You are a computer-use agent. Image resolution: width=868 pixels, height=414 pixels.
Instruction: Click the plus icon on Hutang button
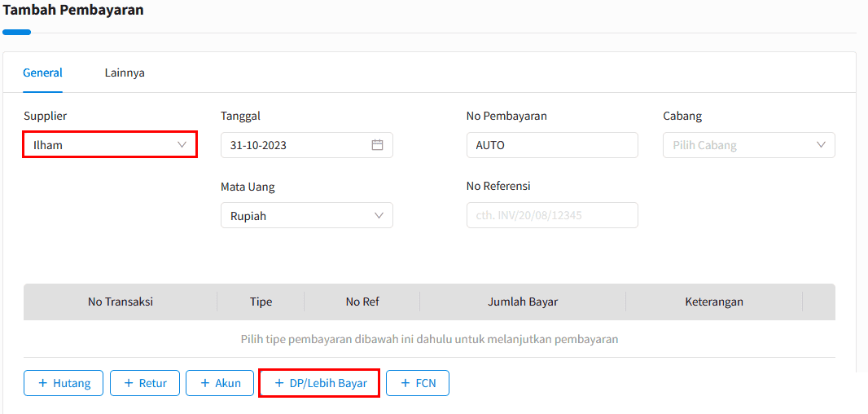click(42, 383)
